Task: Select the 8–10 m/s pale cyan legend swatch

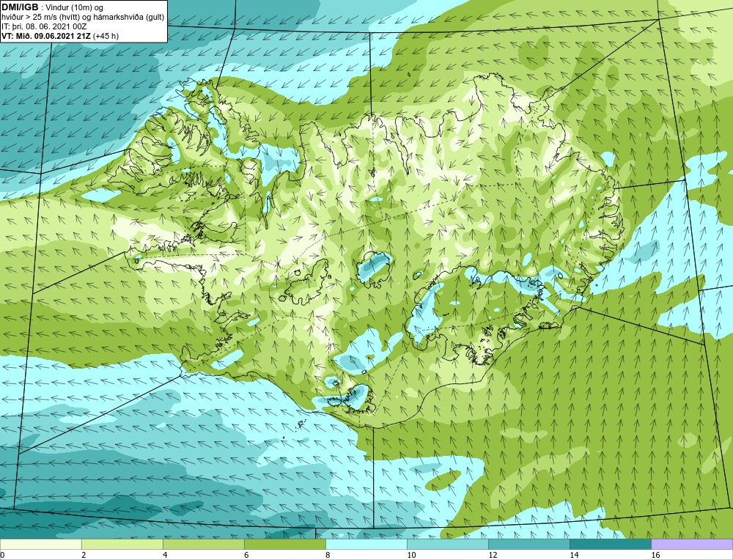Action: pos(366,544)
